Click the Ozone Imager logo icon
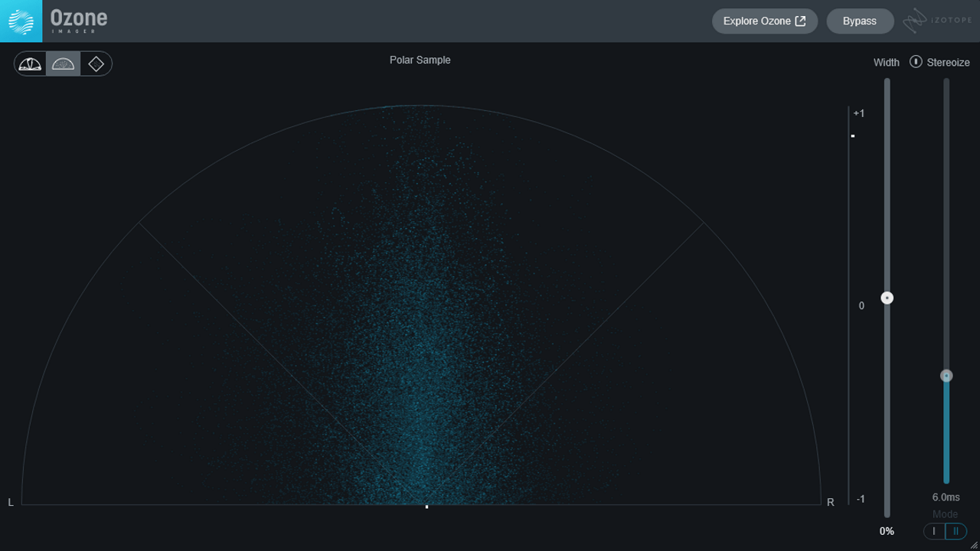 click(21, 21)
